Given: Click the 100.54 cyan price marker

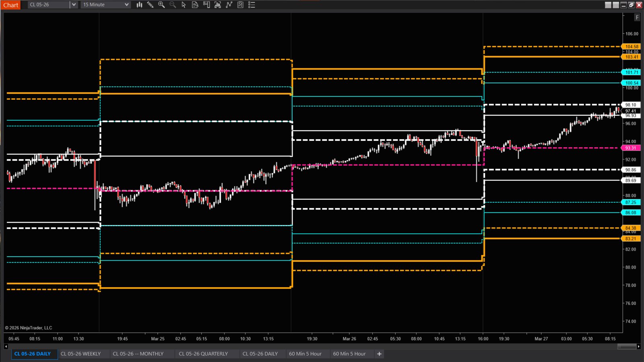Looking at the screenshot, I should 631,83.
